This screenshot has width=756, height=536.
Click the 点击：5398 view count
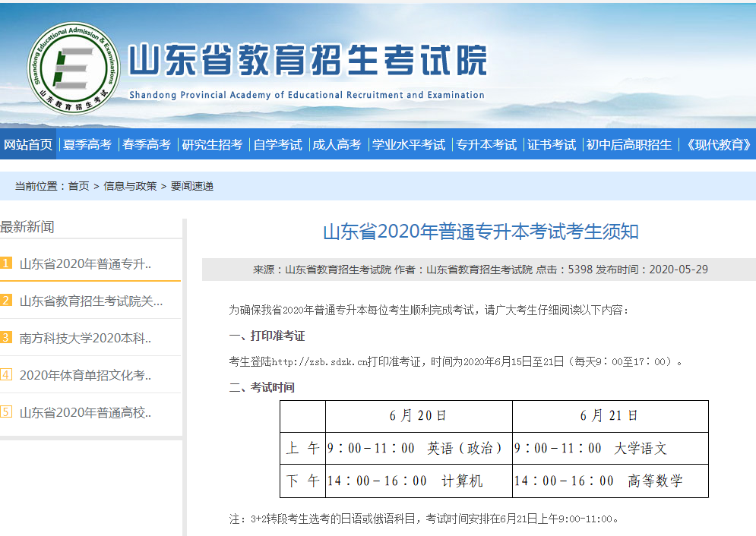[564, 270]
